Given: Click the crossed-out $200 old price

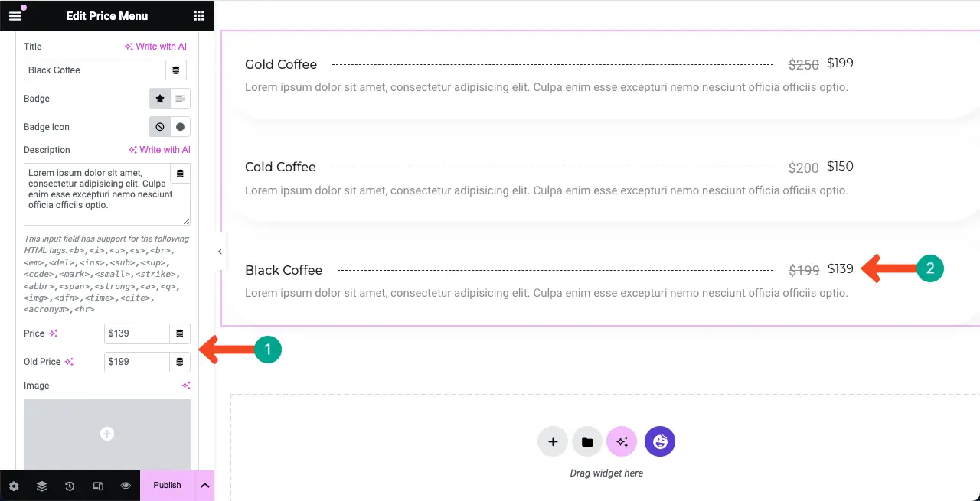Looking at the screenshot, I should tap(804, 168).
